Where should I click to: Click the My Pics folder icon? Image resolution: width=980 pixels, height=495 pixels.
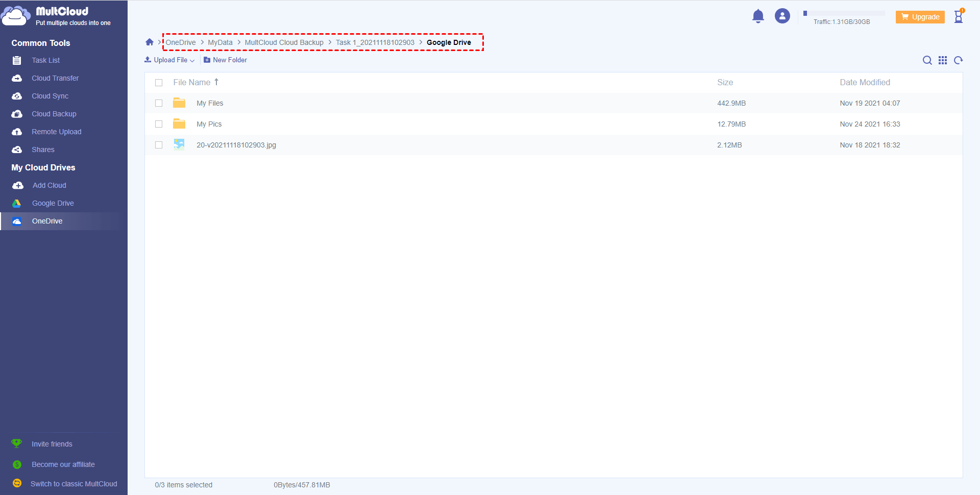[179, 123]
